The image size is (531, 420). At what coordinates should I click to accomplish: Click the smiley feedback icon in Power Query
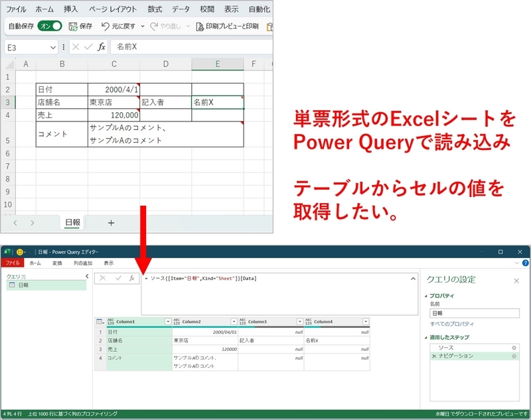coord(20,251)
